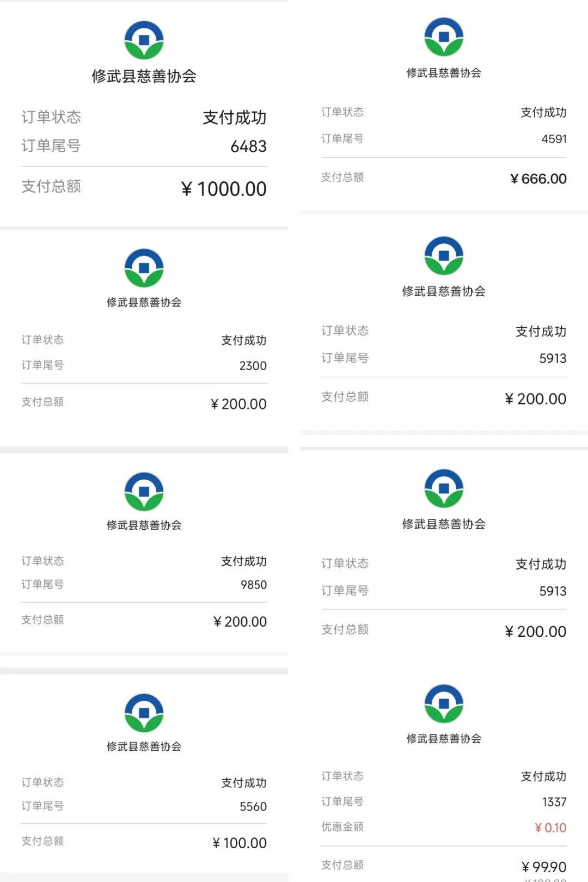The width and height of the screenshot is (588, 882).
Task: Click the charity logo above order 4591
Action: click(444, 37)
